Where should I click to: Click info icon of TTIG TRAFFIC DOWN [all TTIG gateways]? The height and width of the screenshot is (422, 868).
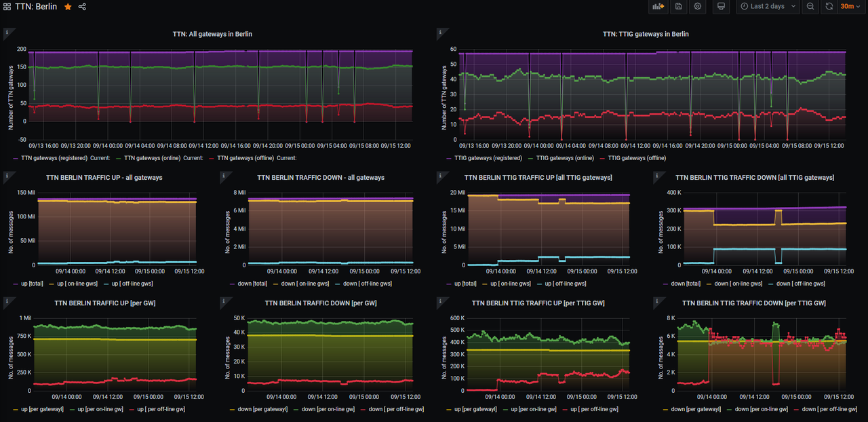click(x=657, y=175)
